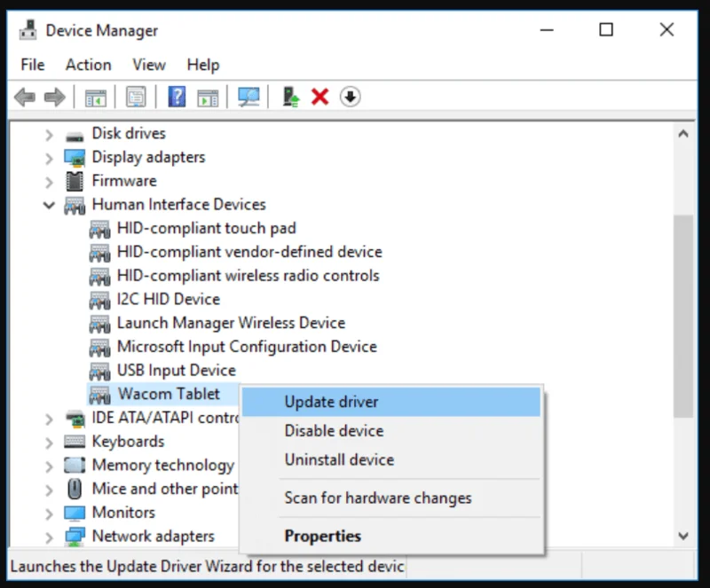Select the Monitors label
This screenshot has width=710, height=588.
click(x=123, y=513)
